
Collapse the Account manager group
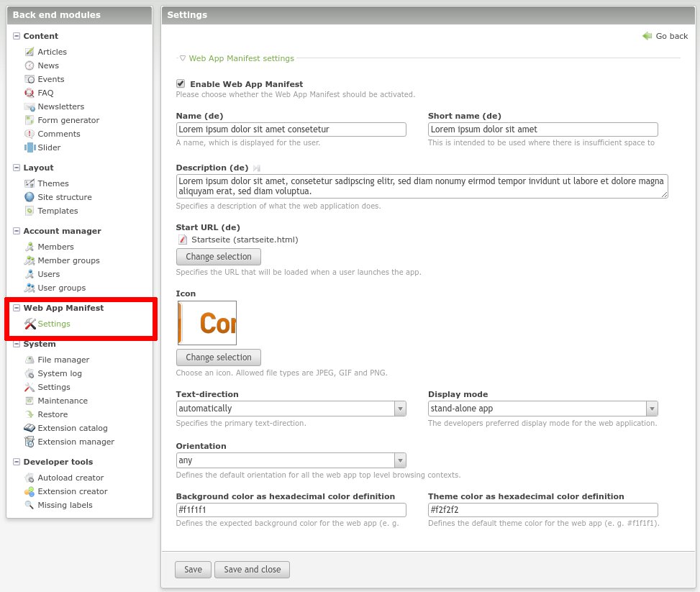click(17, 231)
